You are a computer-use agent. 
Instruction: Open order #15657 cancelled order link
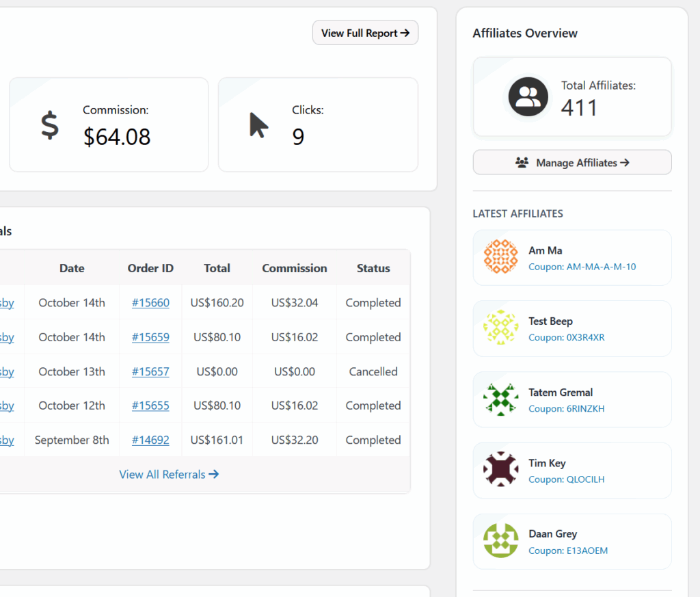pyautogui.click(x=150, y=372)
